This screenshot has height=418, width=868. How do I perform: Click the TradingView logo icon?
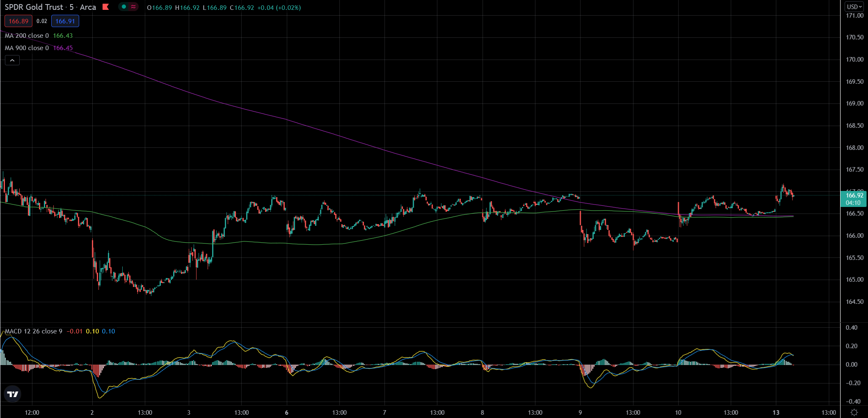point(13,394)
